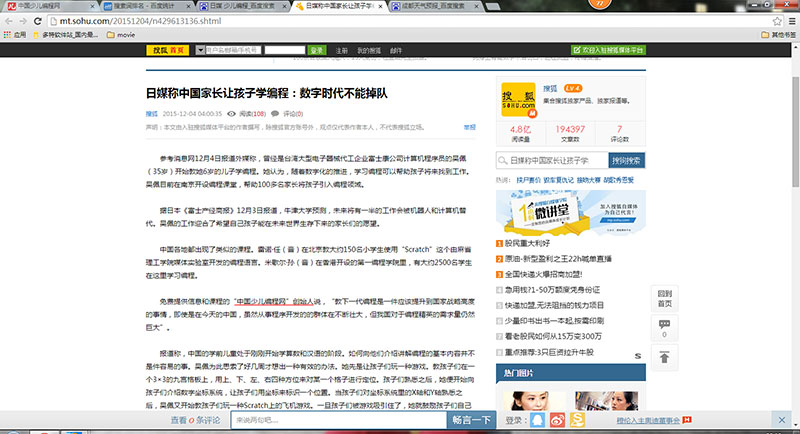Open the Chrome menu icon

click(792, 21)
